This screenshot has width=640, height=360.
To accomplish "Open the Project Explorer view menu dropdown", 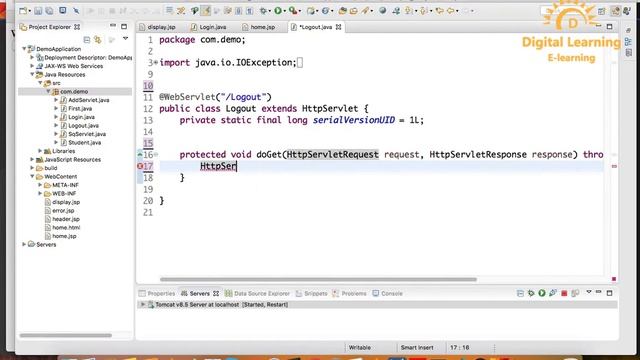I will click(125, 39).
